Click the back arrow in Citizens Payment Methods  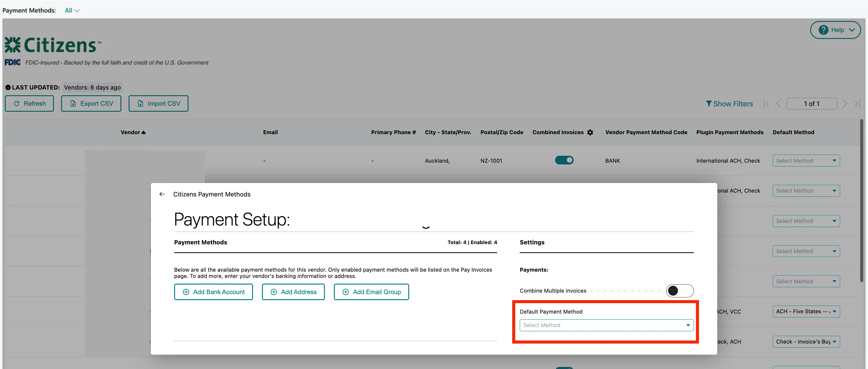pyautogui.click(x=162, y=194)
